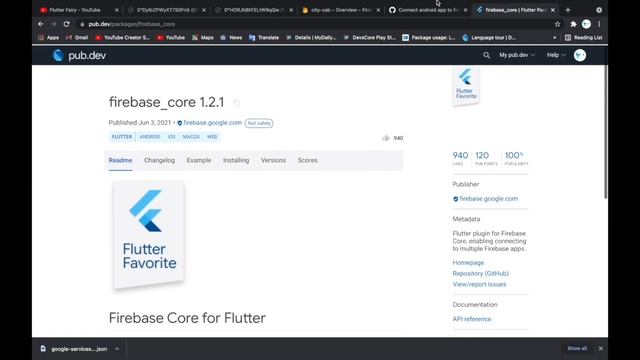
Task: Reload the page
Action: (x=67, y=24)
